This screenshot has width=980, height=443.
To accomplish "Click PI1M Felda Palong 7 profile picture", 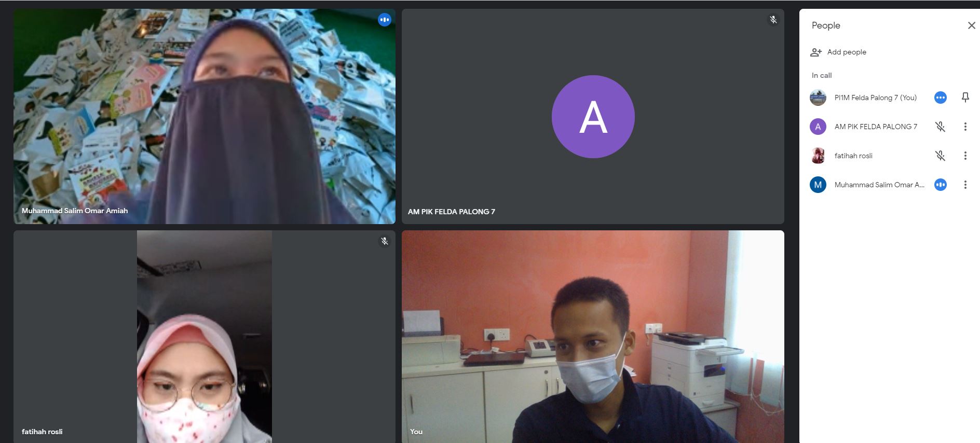I will [x=818, y=98].
